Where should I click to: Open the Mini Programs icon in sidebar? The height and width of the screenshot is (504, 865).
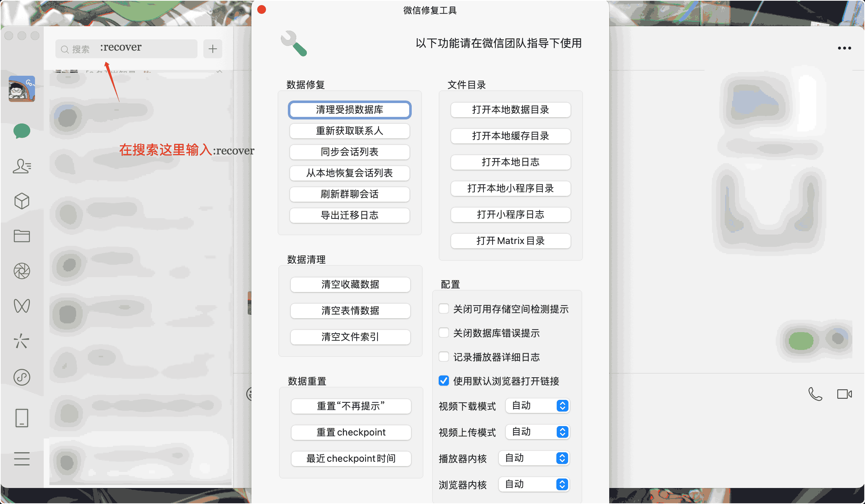21,377
